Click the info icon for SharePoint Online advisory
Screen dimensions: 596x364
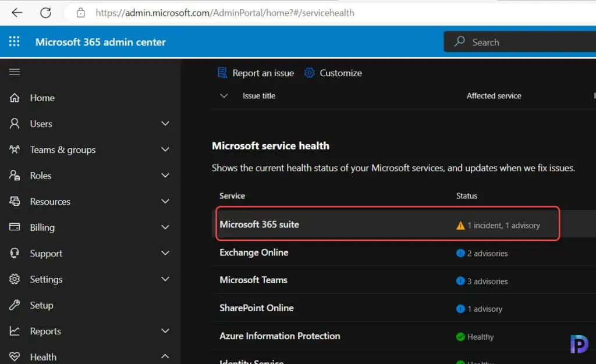pos(460,309)
